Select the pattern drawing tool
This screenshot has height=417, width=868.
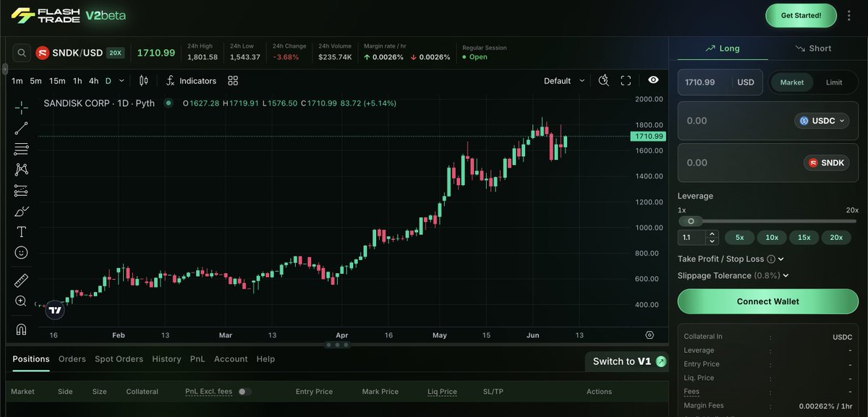click(22, 169)
